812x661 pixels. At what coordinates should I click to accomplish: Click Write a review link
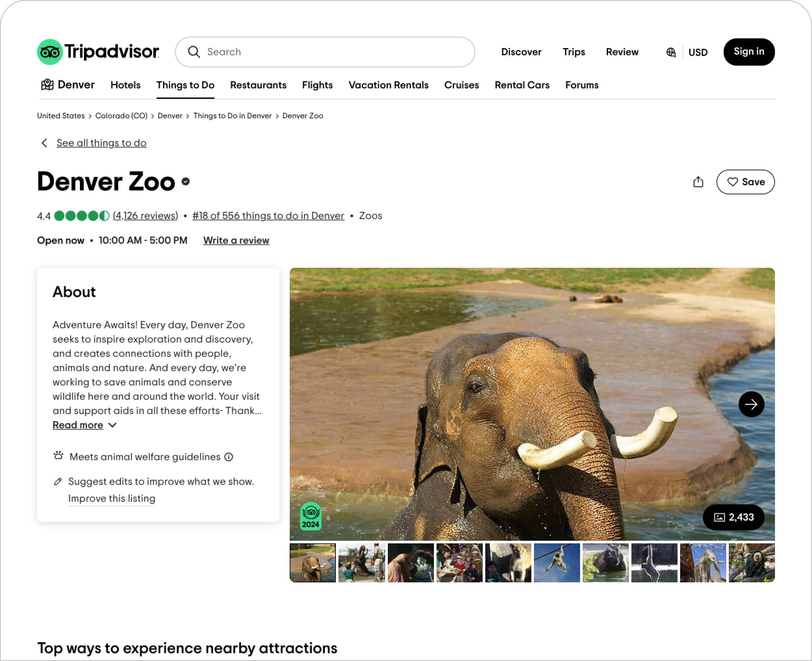[236, 240]
